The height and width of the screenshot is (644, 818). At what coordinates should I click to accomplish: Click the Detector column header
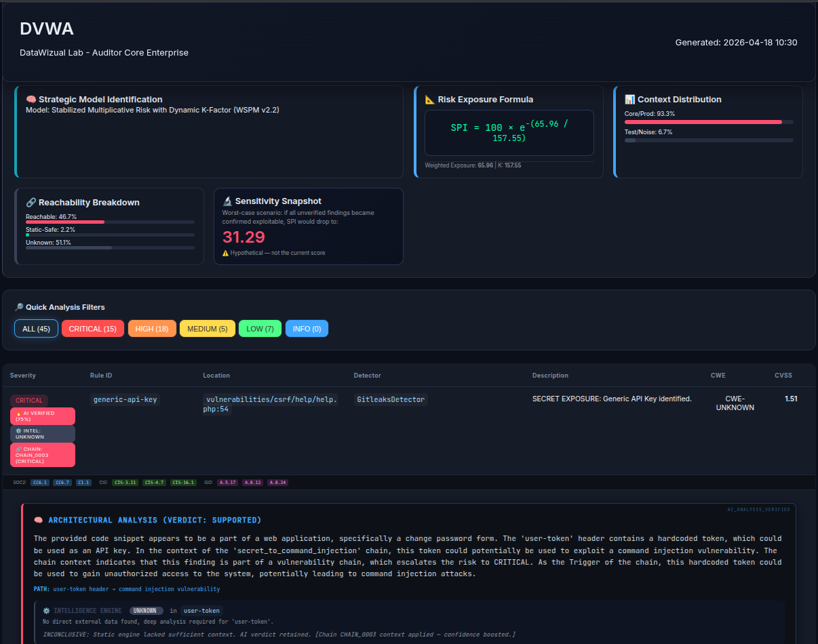pyautogui.click(x=367, y=376)
